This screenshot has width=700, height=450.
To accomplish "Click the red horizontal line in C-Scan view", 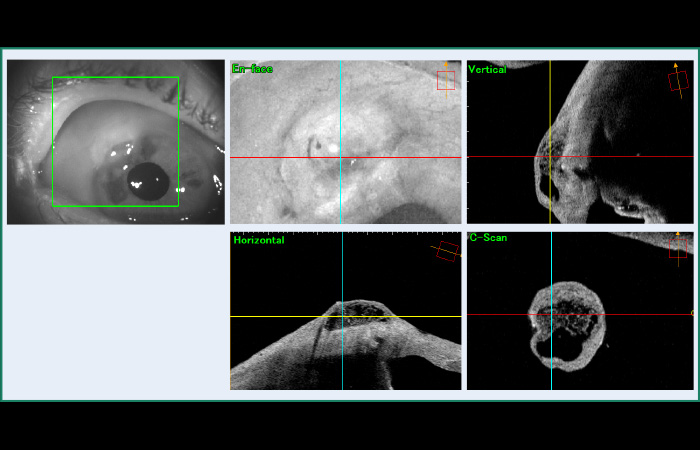I will point(580,314).
